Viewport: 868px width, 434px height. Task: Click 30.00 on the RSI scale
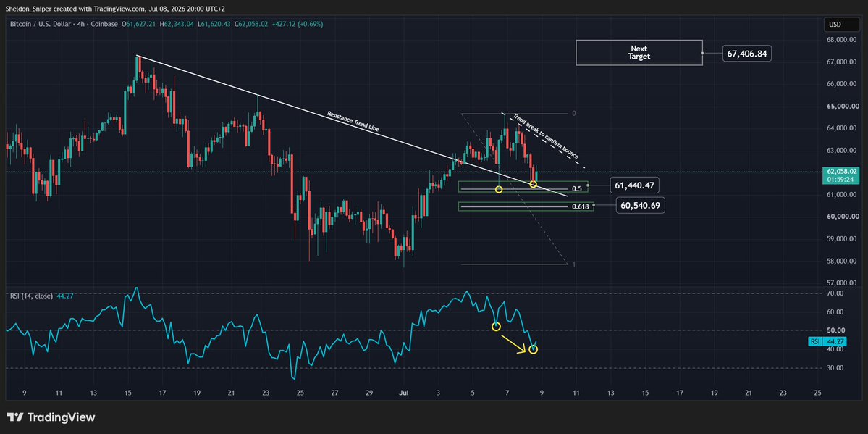click(x=834, y=368)
